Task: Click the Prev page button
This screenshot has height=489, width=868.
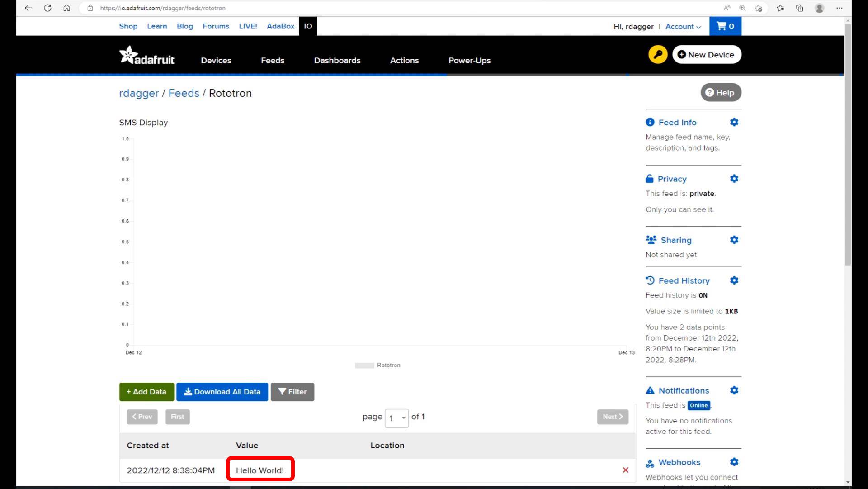Action: point(142,417)
